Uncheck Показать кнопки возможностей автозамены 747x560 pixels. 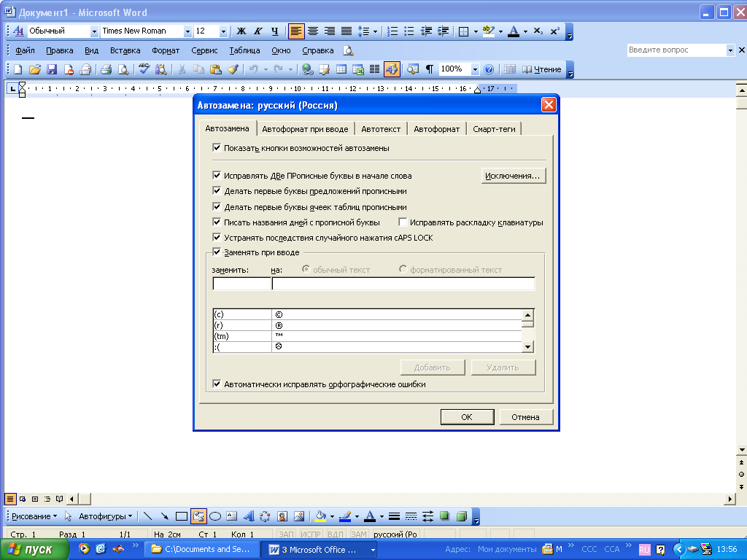(217, 147)
